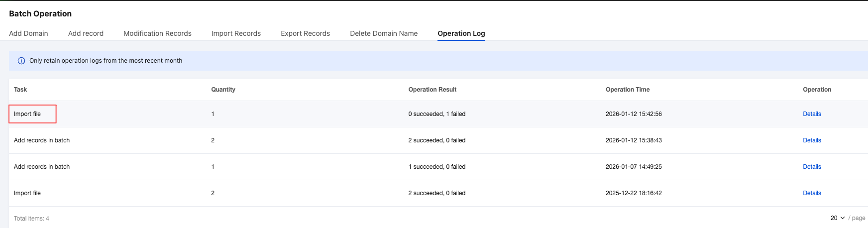View Details for the 15:38:43 operation
Viewport: 868px width, 228px height.
tap(812, 140)
